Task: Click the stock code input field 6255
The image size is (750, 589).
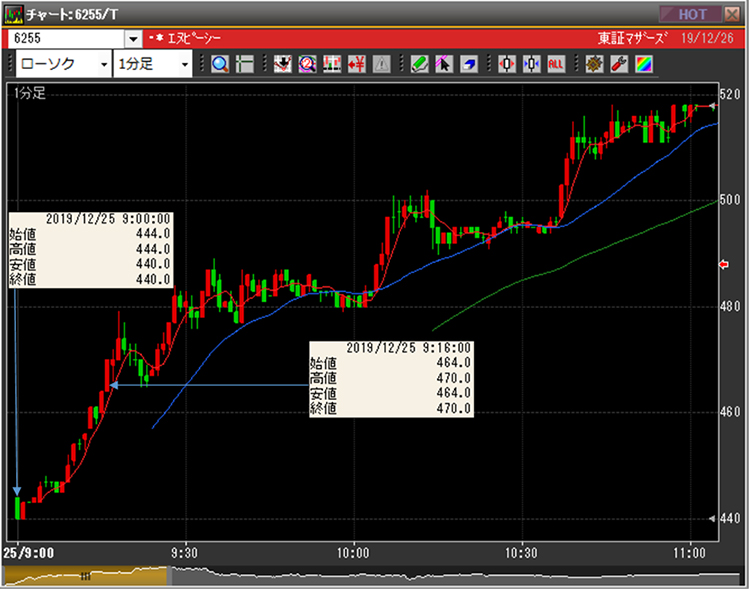Action: [65, 38]
